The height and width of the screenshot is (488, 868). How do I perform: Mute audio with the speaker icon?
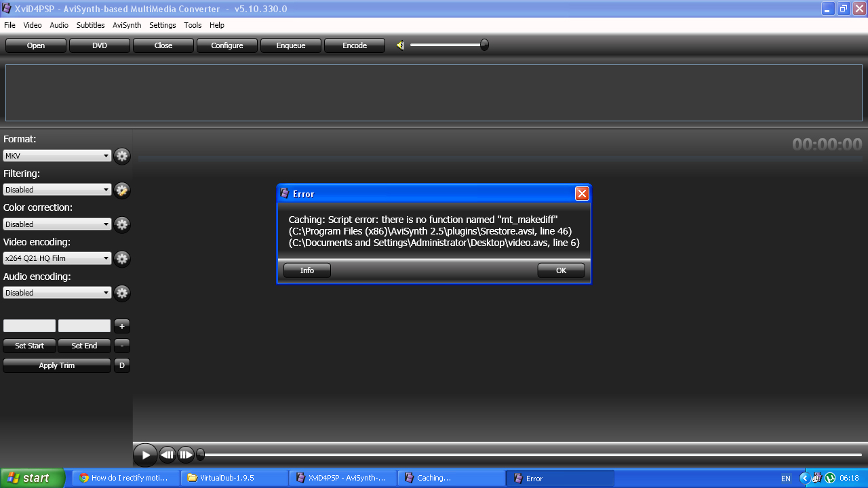pyautogui.click(x=401, y=45)
